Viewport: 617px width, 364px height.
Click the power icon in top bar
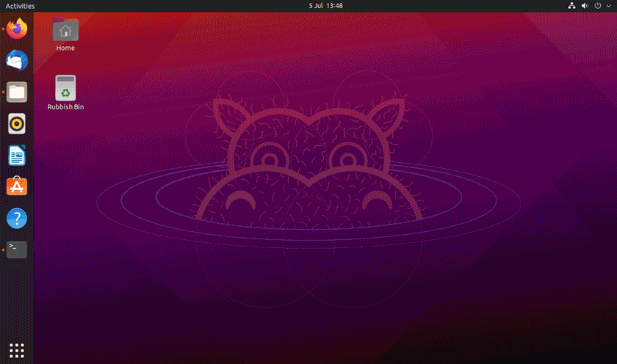click(x=598, y=6)
